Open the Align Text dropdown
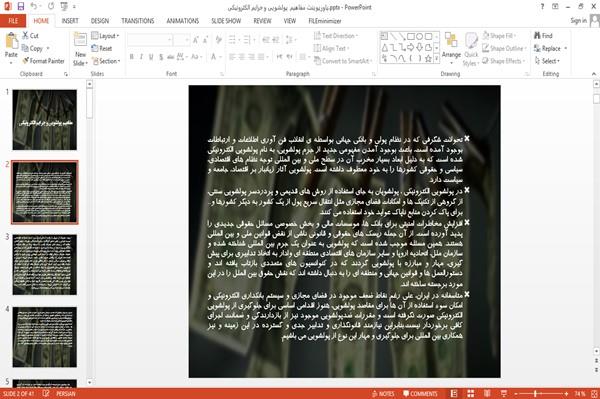Image resolution: width=600 pixels, height=399 pixels. click(x=332, y=49)
